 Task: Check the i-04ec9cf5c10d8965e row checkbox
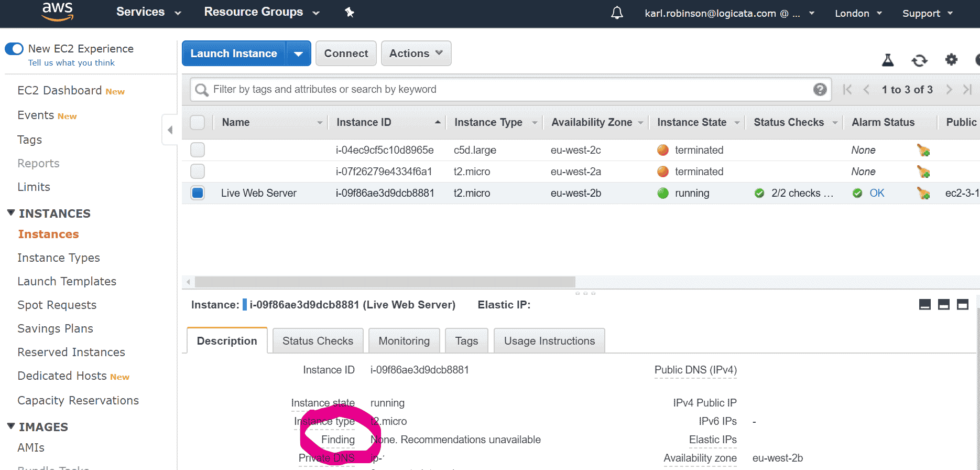(198, 150)
